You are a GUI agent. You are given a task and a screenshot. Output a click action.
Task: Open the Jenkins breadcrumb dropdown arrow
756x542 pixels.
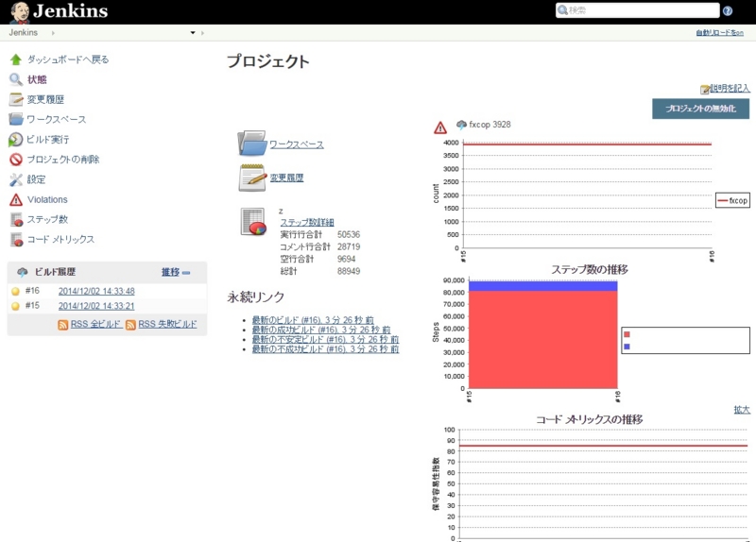(193, 33)
